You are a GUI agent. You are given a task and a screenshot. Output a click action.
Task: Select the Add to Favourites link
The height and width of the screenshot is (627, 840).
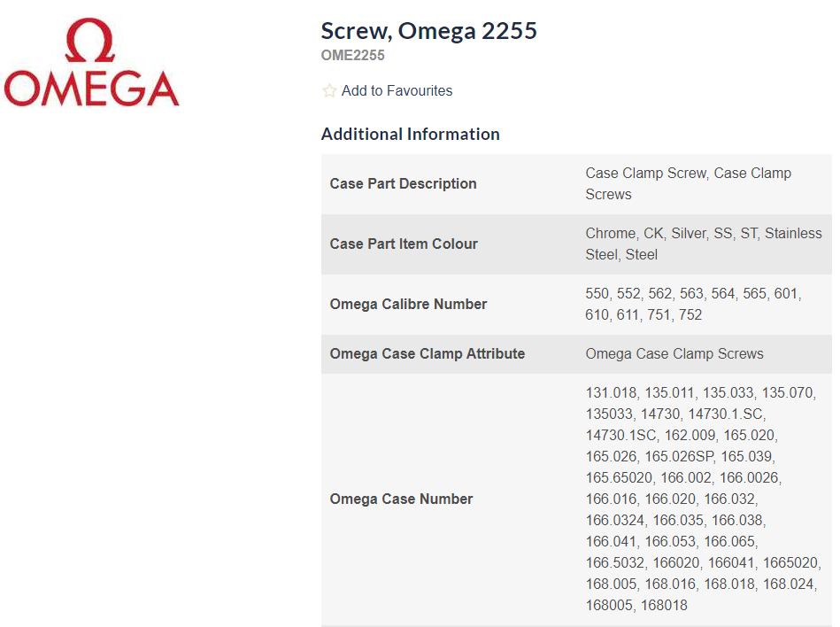click(x=397, y=90)
